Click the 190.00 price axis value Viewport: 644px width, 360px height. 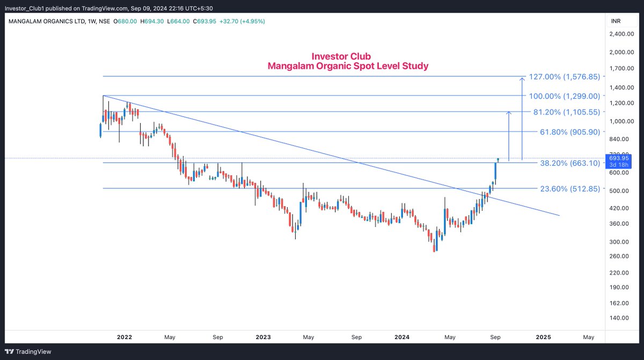point(620,287)
